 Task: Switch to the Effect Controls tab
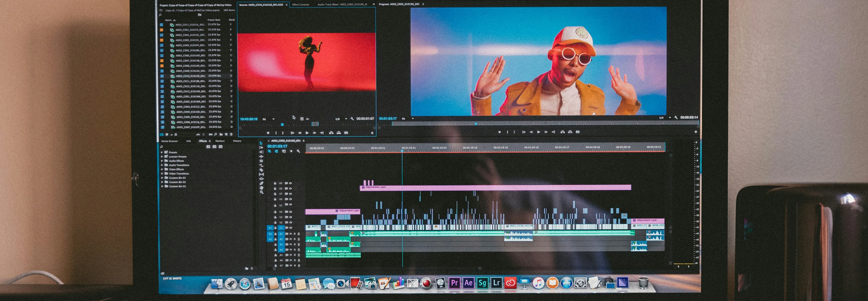(300, 5)
